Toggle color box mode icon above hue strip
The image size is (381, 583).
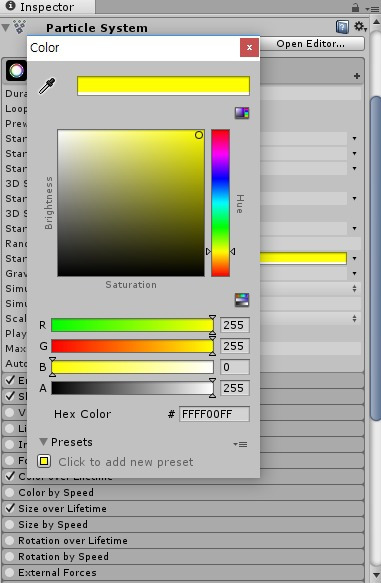pos(242,113)
